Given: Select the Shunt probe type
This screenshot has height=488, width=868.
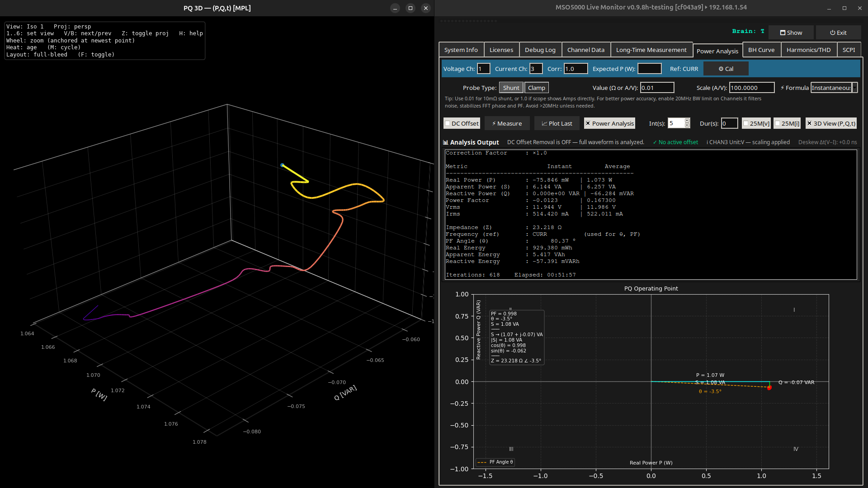Looking at the screenshot, I should (x=511, y=88).
